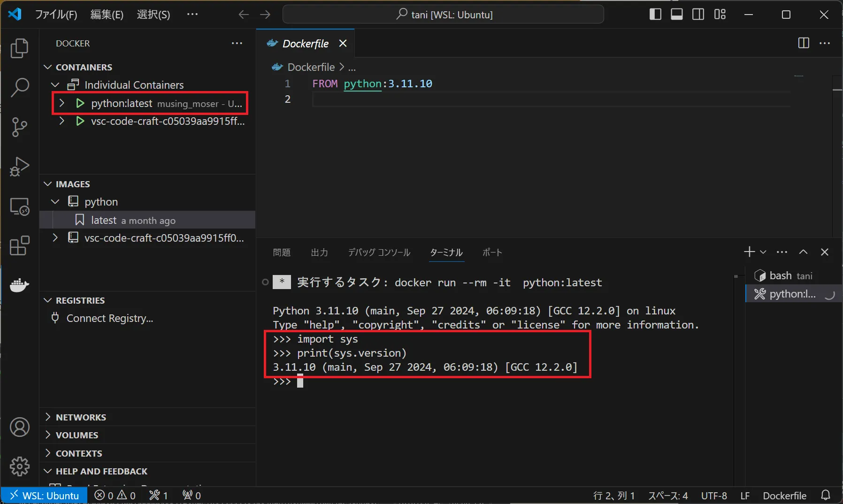Click Connect Registry...

click(109, 318)
